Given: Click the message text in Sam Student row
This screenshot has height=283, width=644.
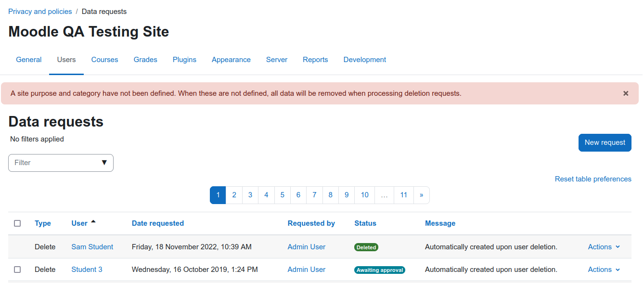Looking at the screenshot, I should click(491, 247).
